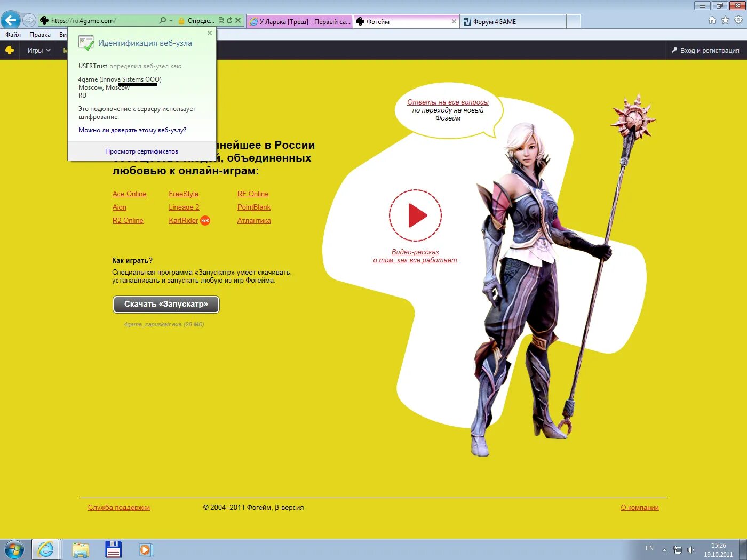Screen dimensions: 747x560
Task: Open a new blank tab
Action: pyautogui.click(x=573, y=21)
